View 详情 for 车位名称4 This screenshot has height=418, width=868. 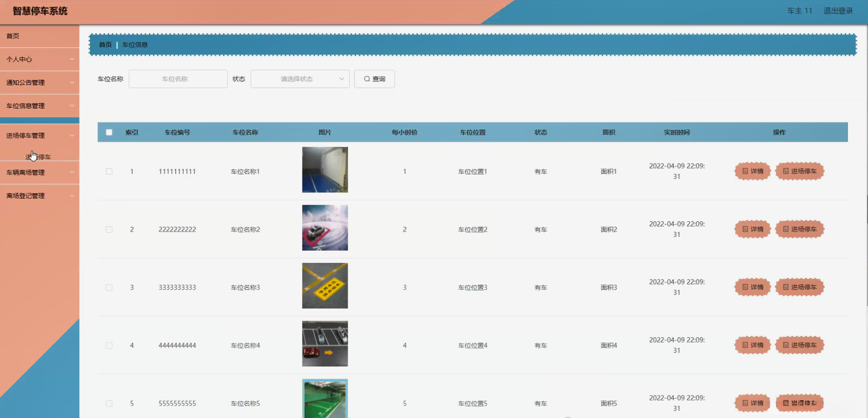[x=752, y=345]
